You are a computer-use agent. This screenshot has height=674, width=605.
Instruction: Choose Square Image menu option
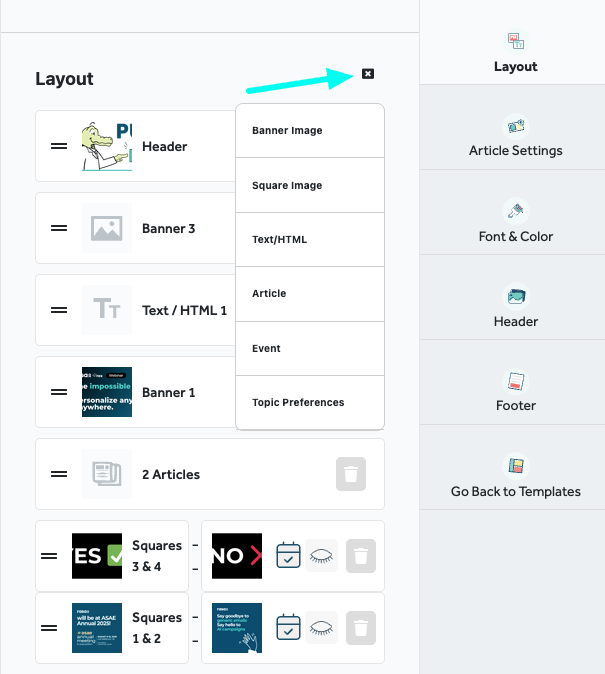309,185
